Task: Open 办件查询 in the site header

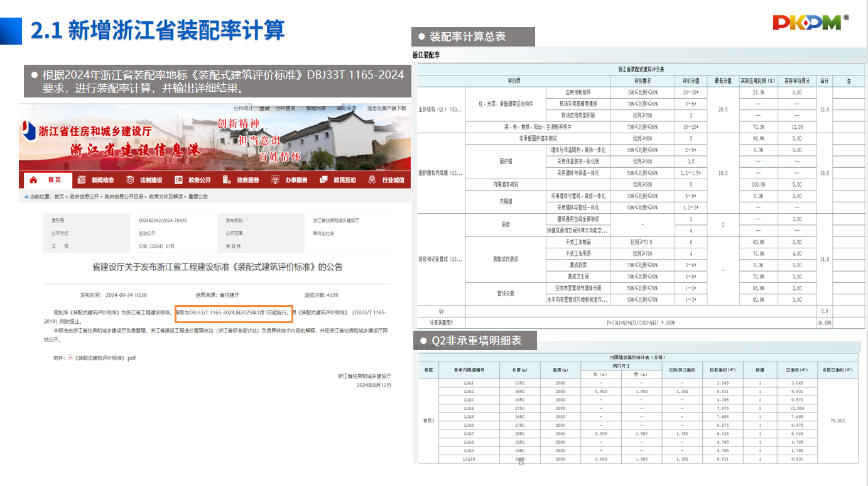Action: (286, 108)
